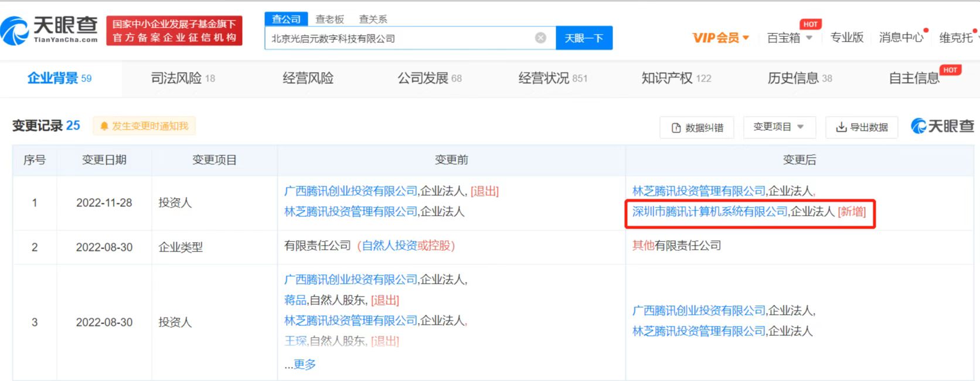Switch to the 公司发展 tab
This screenshot has width=980, height=381.
430,78
